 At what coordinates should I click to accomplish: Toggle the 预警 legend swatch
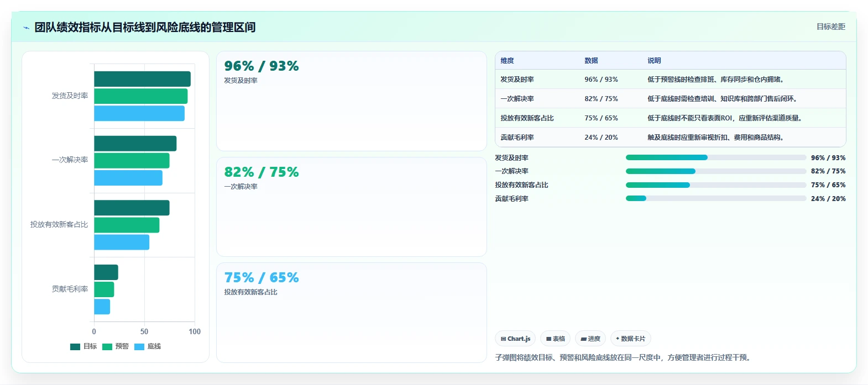tap(107, 347)
